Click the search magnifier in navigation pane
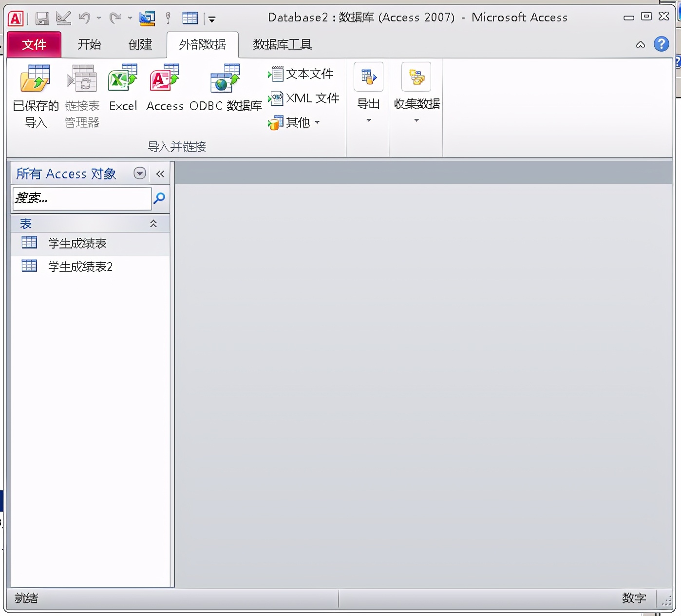Screen dimensions: 681x616 click(x=159, y=198)
